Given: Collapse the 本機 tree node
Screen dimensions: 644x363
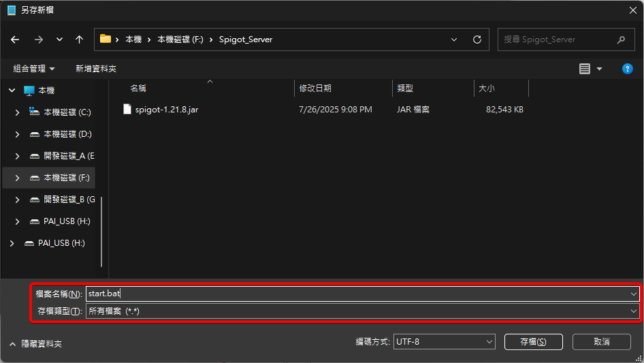Looking at the screenshot, I should coord(11,91).
